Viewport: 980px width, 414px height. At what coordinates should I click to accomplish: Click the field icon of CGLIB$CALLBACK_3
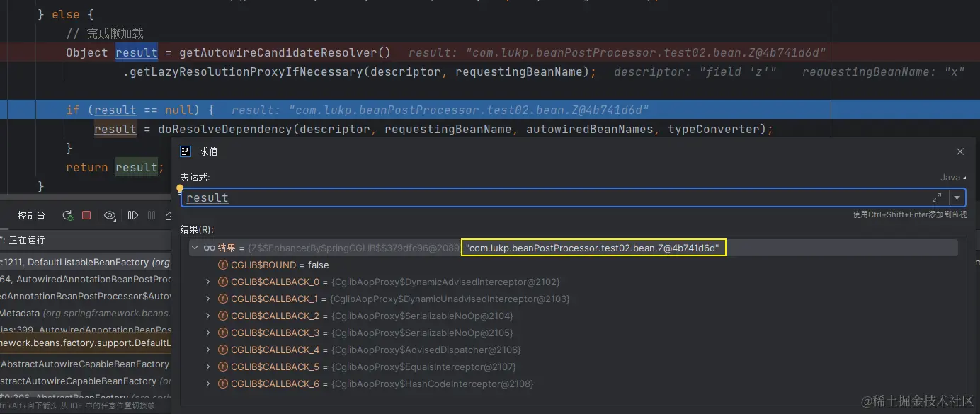(223, 333)
